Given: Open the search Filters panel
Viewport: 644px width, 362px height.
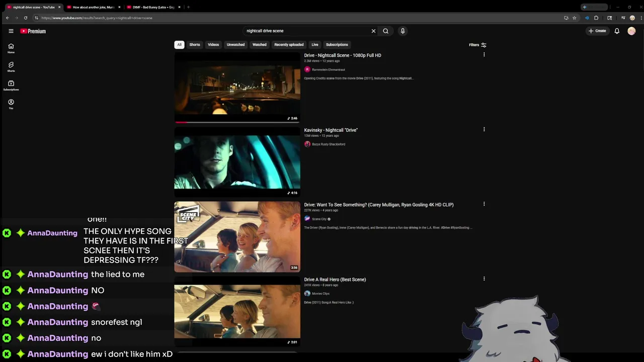Looking at the screenshot, I should 477,45.
